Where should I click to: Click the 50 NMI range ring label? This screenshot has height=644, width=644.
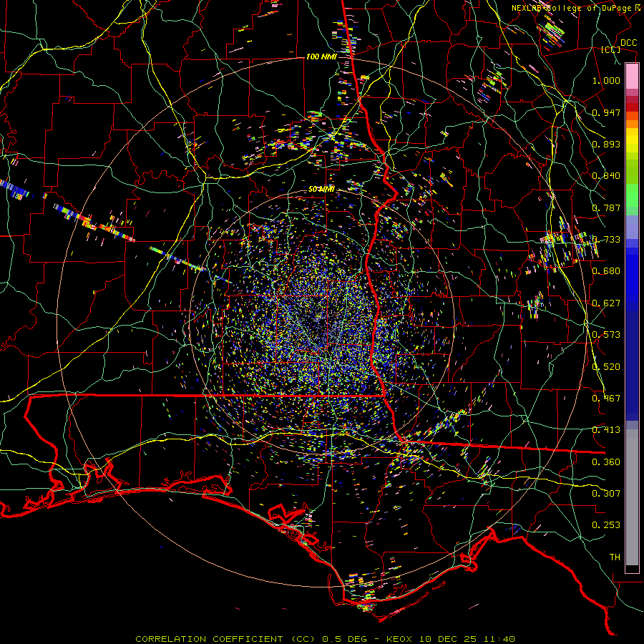tap(321, 190)
